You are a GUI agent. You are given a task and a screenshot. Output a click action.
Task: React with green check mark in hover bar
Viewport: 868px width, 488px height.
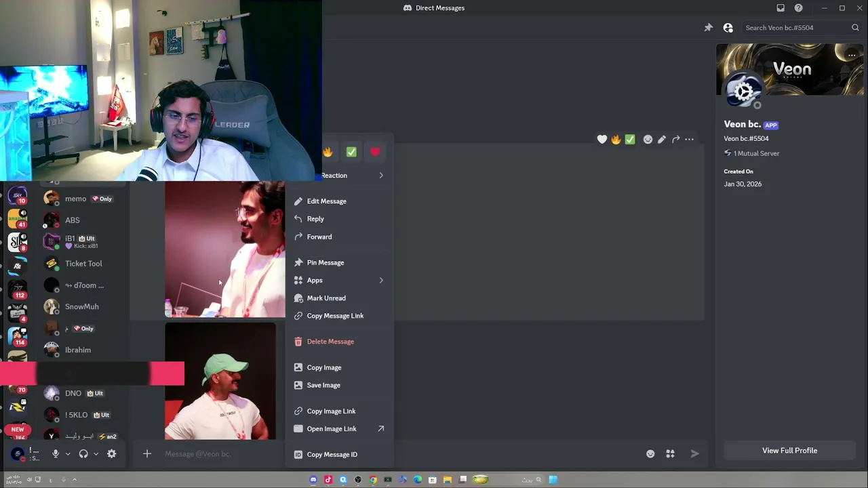(x=630, y=140)
